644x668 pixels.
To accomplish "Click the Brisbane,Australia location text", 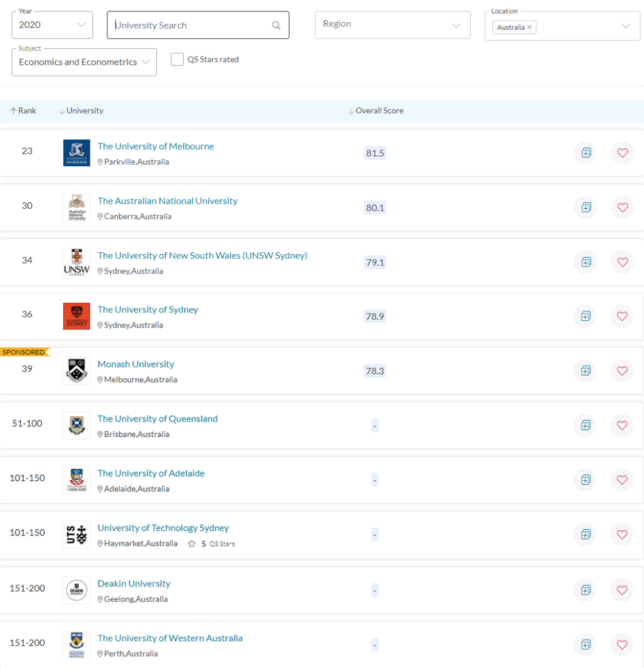I will [137, 434].
